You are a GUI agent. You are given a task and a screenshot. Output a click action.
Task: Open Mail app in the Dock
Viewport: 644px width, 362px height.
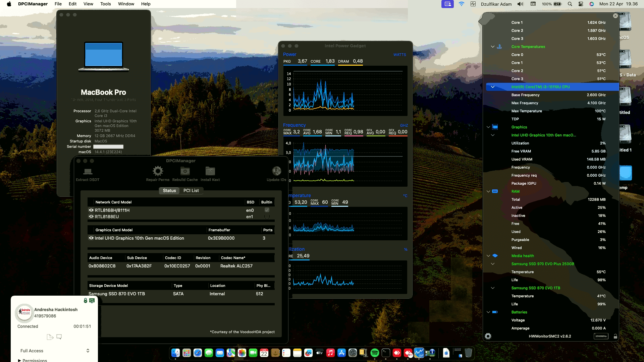coord(220,353)
